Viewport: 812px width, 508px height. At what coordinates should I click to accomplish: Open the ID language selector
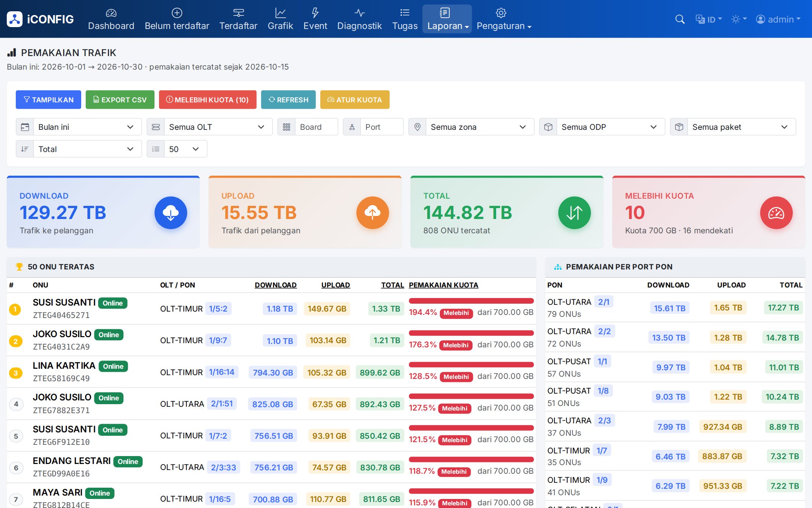click(x=709, y=19)
